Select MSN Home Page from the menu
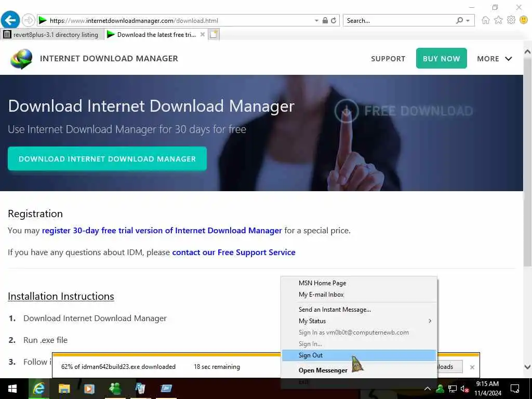This screenshot has height=399, width=532. click(x=359, y=283)
